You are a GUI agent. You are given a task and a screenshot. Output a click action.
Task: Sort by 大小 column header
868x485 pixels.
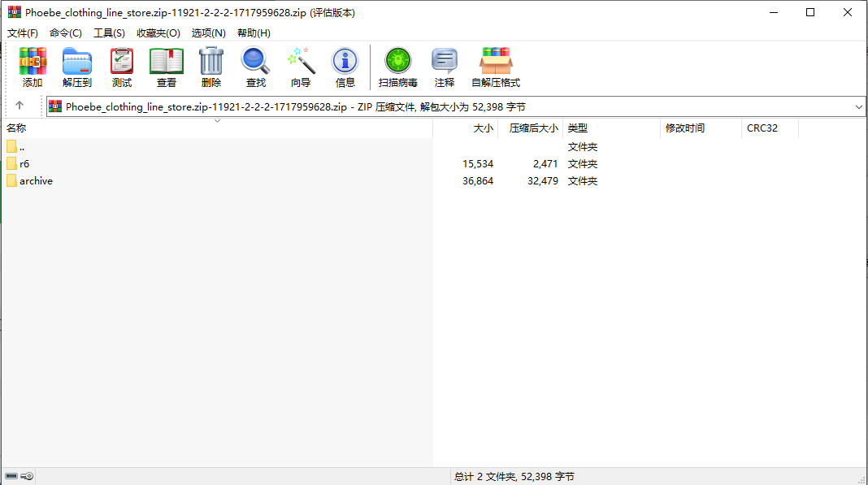[x=466, y=128]
